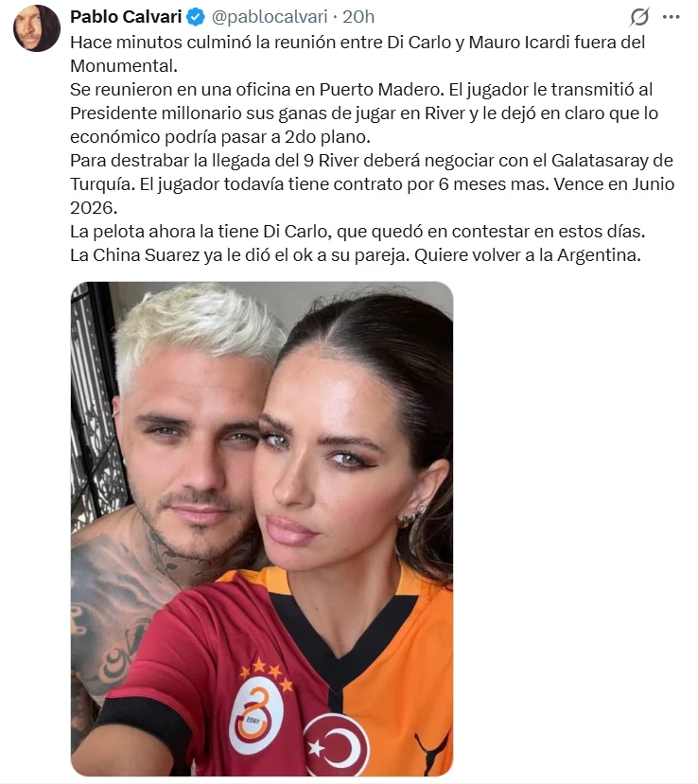698x784 pixels.
Task: Open the @pablocalvari handle link
Action: [270, 17]
